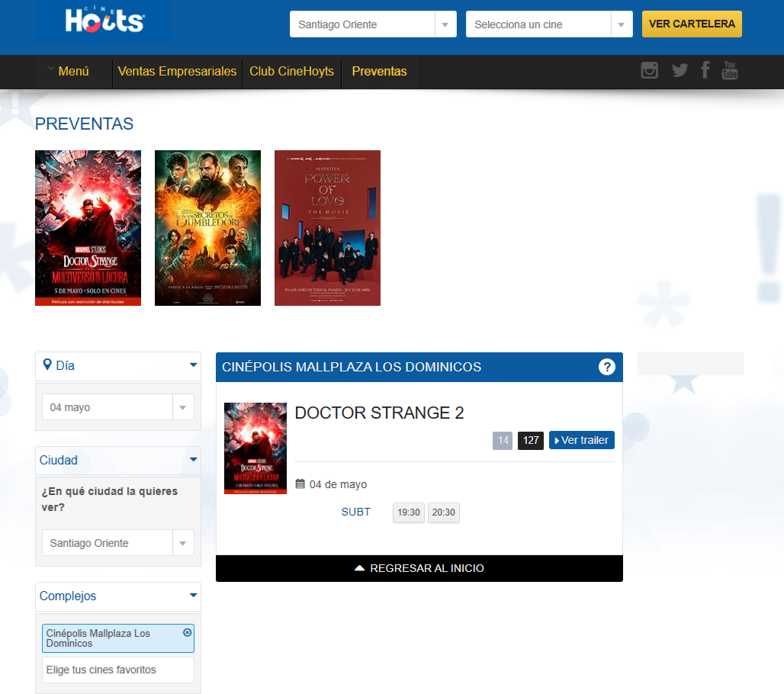Open the Selecciona un cine dropdown
Viewport: 784px width, 694px height.
548,24
